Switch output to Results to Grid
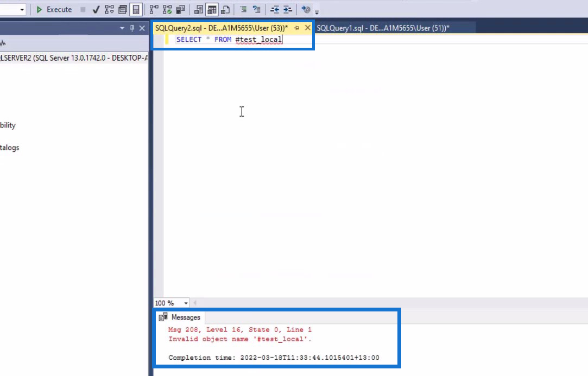The image size is (588, 376). 212,9
